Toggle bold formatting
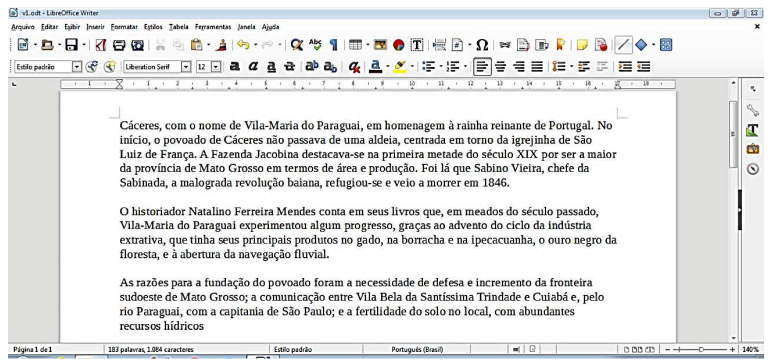Image resolution: width=781 pixels, height=363 pixels. pos(235,67)
